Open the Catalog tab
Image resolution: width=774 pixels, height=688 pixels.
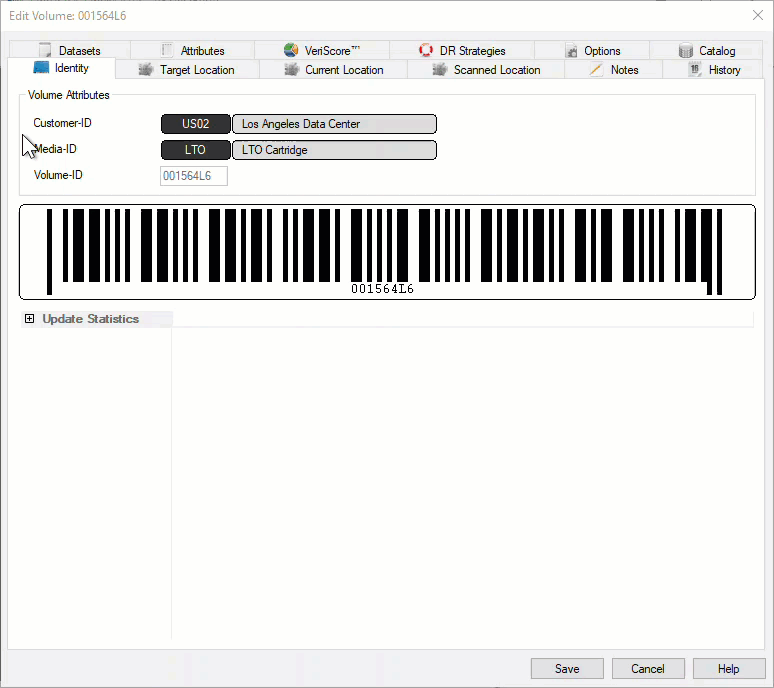tap(706, 50)
